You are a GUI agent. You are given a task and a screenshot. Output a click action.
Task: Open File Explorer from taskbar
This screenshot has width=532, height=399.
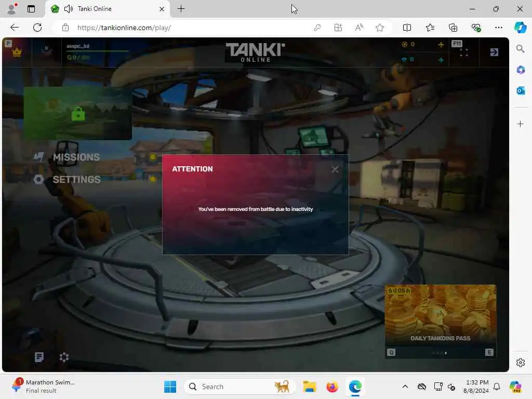(310, 387)
